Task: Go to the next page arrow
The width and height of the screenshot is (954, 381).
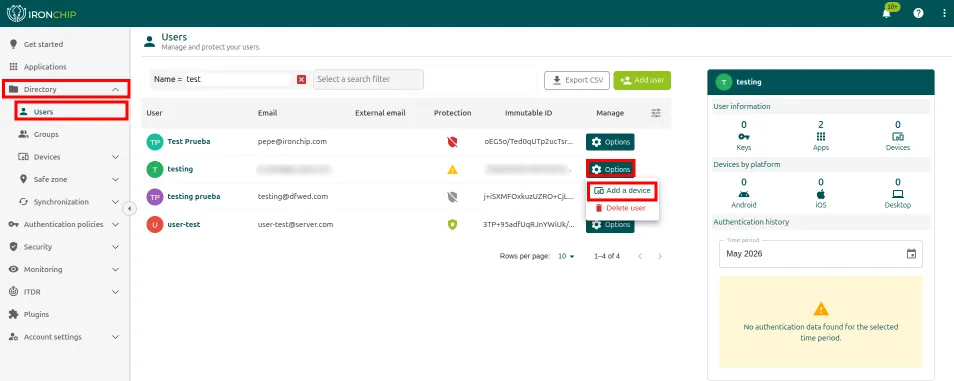Action: coord(660,256)
